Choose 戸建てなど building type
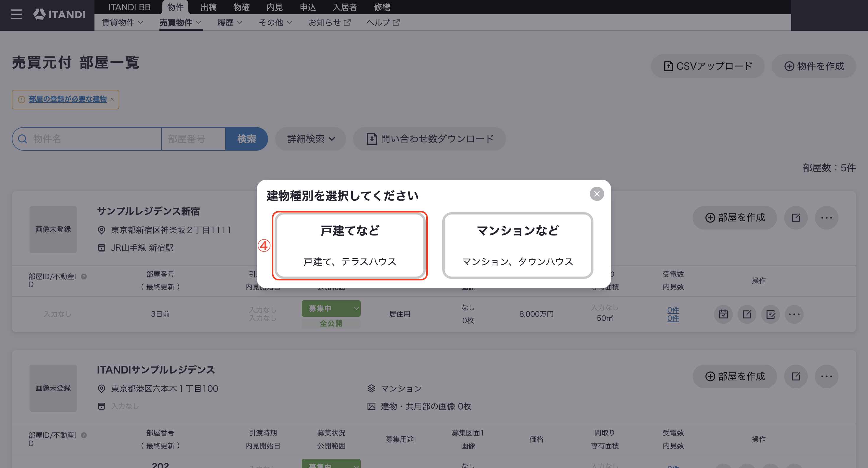Screen dimensions: 868x468 click(350, 246)
